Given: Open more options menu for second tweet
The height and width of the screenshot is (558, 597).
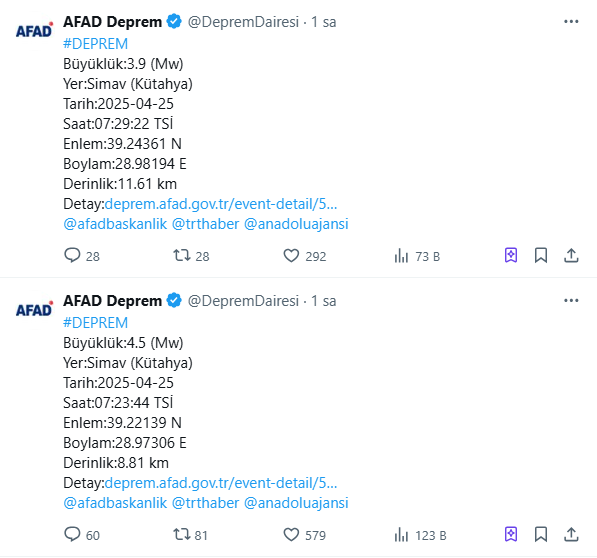Looking at the screenshot, I should (571, 301).
